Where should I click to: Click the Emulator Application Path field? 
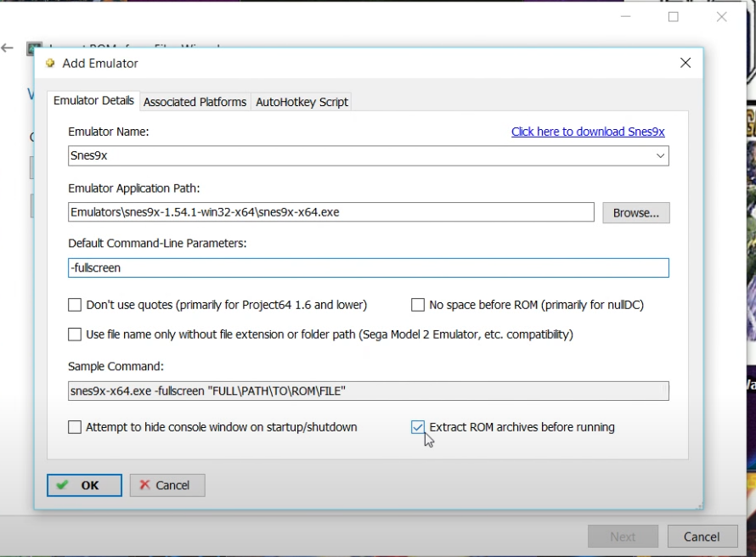[330, 212]
